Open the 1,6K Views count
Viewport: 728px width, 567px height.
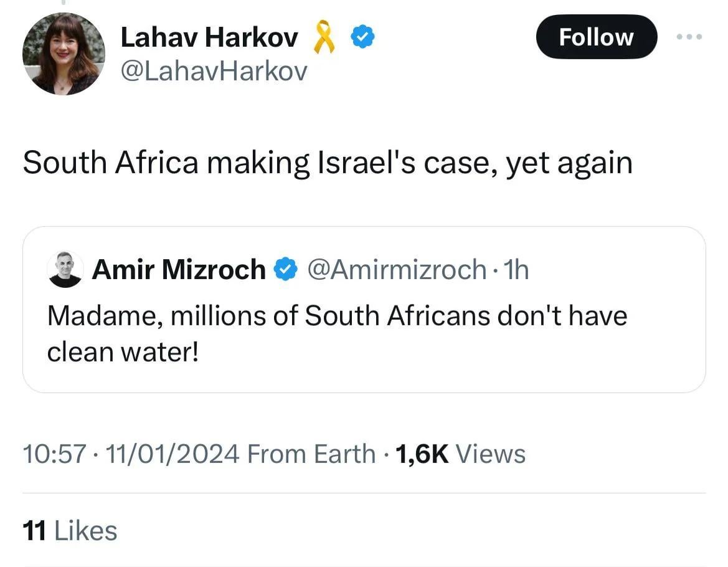pyautogui.click(x=460, y=454)
